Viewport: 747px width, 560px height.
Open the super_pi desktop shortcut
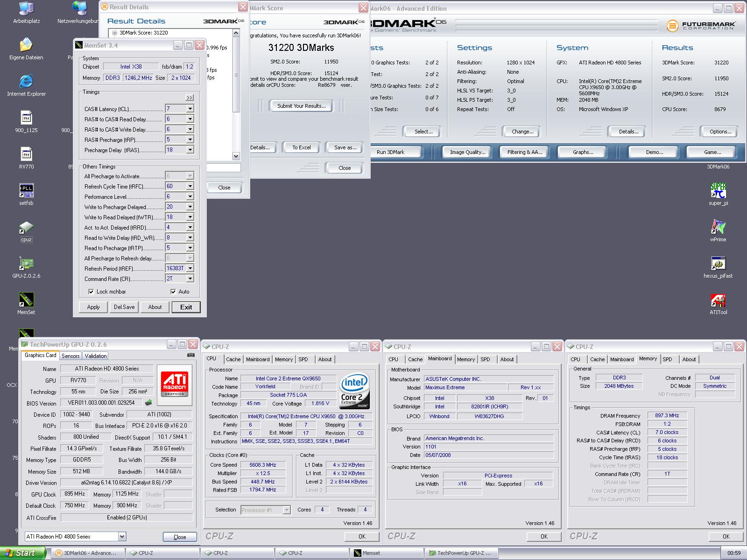(718, 190)
